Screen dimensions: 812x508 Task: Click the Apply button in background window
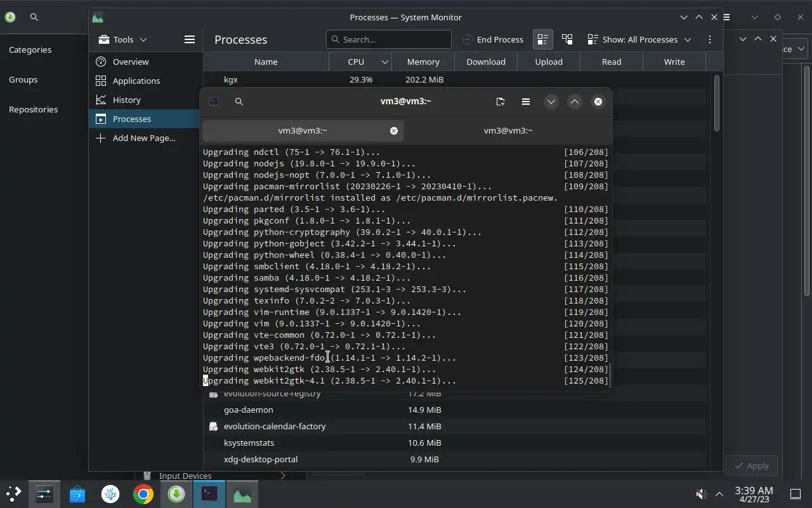point(752,465)
